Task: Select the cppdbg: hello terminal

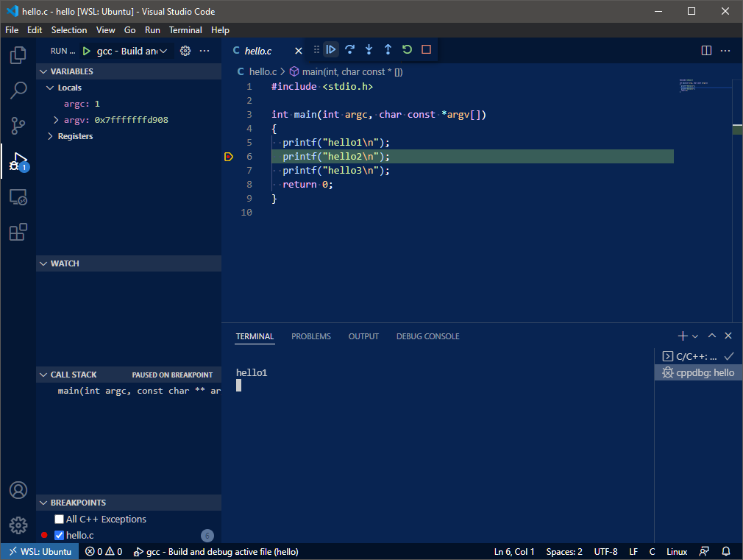Action: 698,372
